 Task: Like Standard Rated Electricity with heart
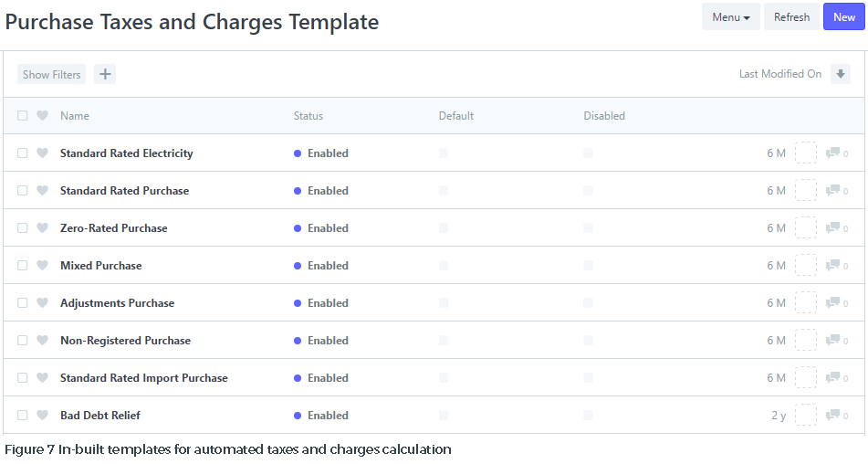tap(42, 153)
